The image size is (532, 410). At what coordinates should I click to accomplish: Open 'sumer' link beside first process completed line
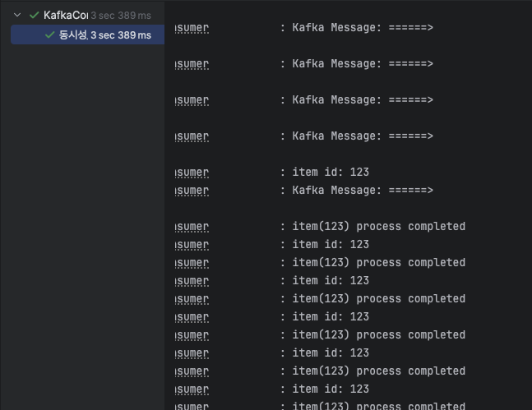(192, 227)
